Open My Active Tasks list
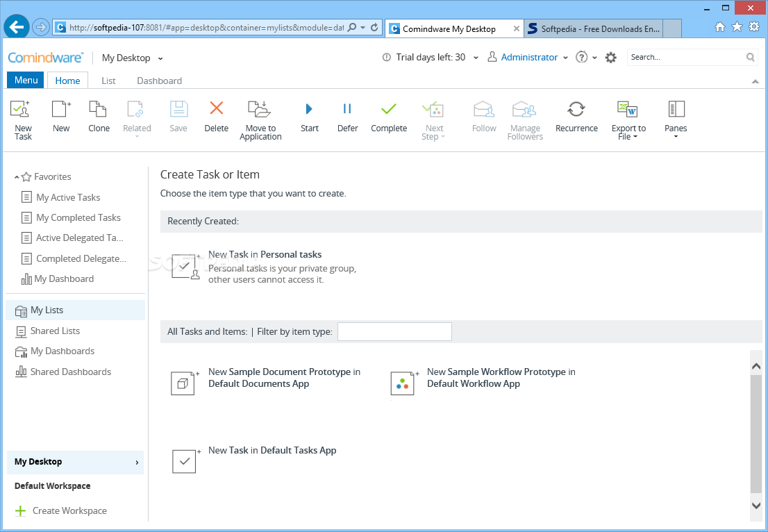This screenshot has height=532, width=768. tap(68, 197)
